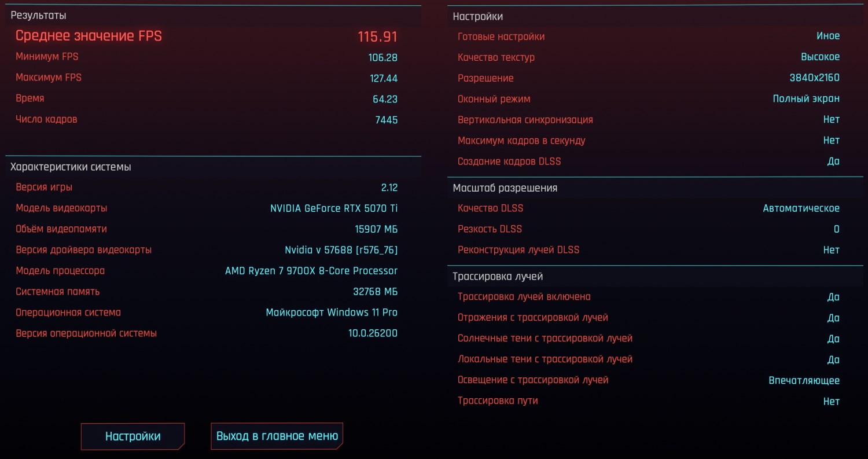Click the Число кадров value 7445
Viewport: 868px width, 459px height.
coord(386,120)
